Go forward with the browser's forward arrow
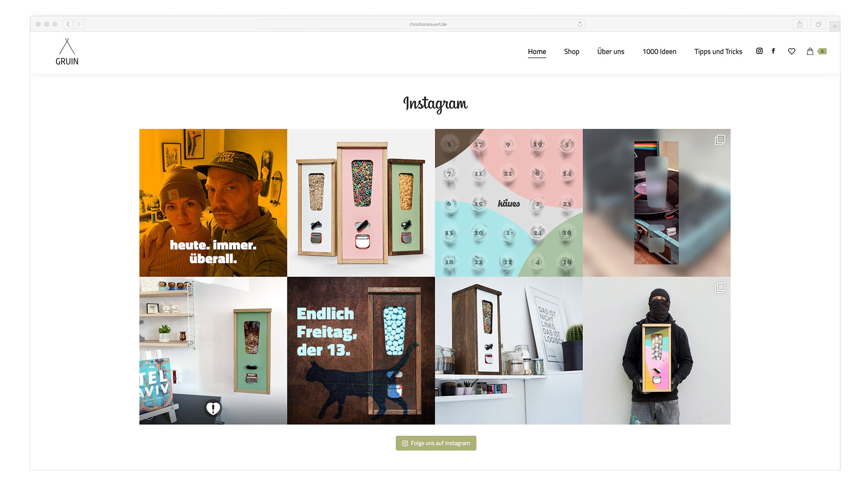 tap(79, 24)
